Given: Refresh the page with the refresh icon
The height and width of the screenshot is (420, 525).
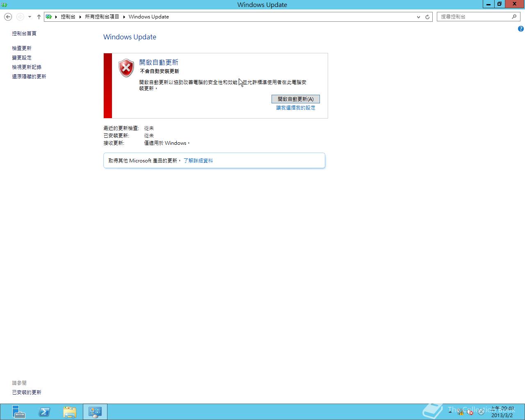Looking at the screenshot, I should [x=427, y=17].
